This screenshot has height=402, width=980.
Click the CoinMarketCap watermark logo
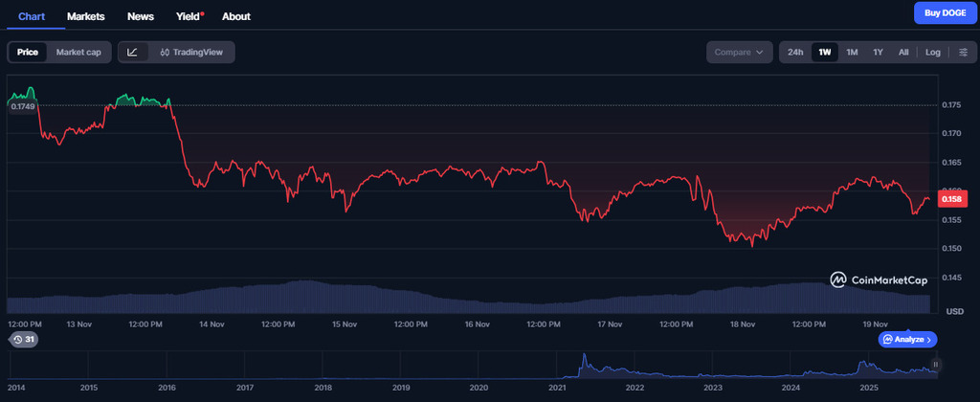(x=879, y=279)
